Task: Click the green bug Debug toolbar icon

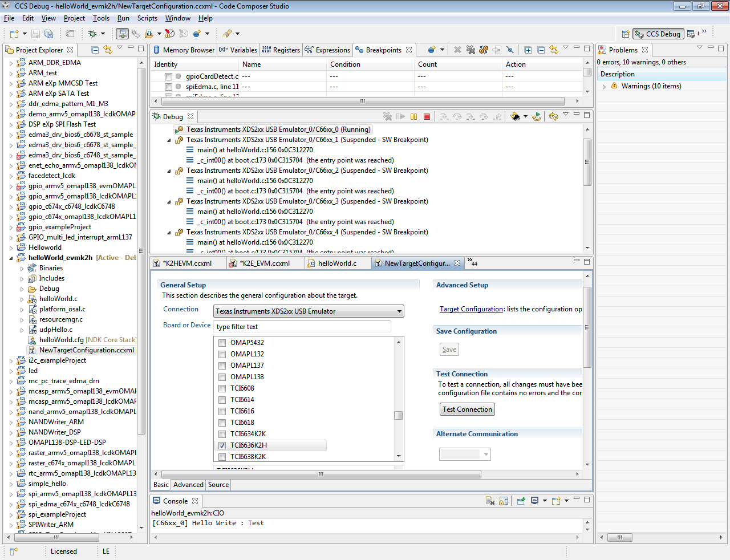Action: click(x=92, y=34)
